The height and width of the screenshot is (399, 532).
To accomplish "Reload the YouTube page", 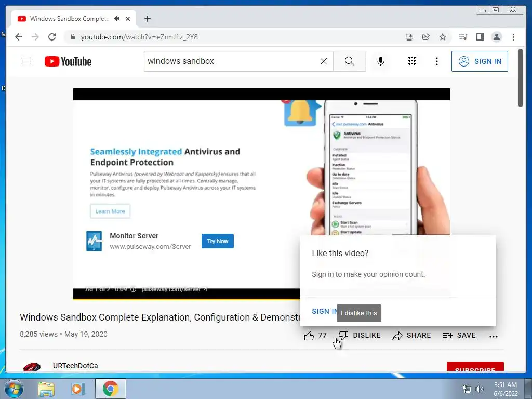I will (x=52, y=37).
